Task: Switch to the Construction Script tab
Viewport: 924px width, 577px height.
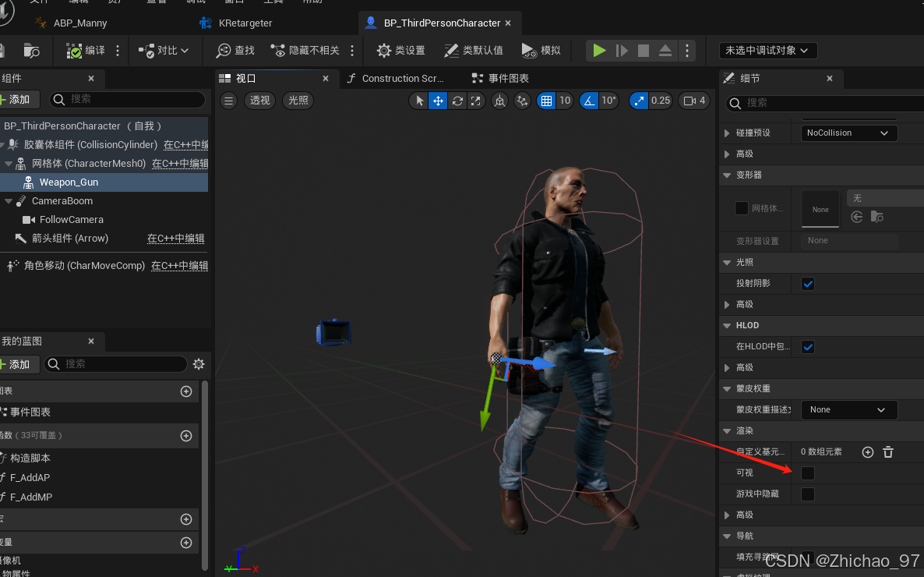Action: (x=396, y=79)
